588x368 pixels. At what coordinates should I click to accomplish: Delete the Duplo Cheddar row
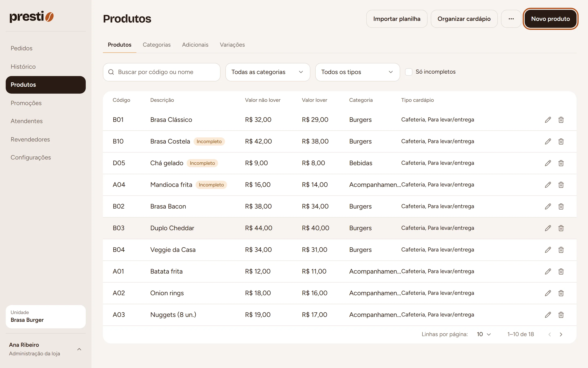click(x=561, y=228)
